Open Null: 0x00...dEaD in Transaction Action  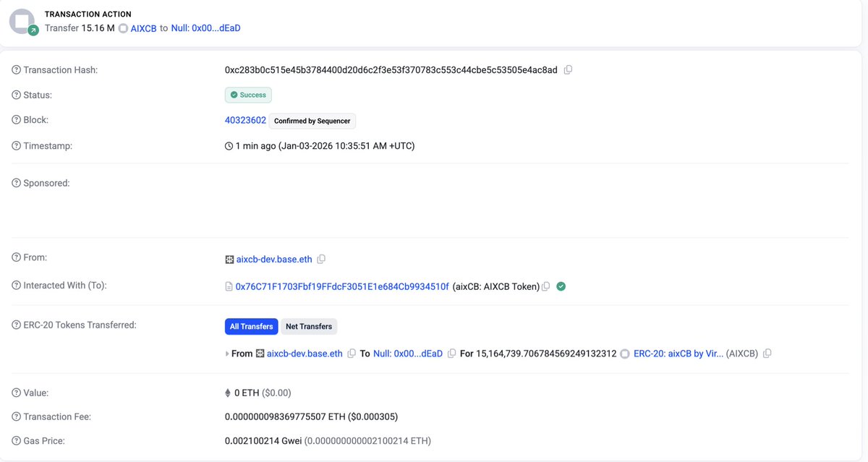point(205,28)
